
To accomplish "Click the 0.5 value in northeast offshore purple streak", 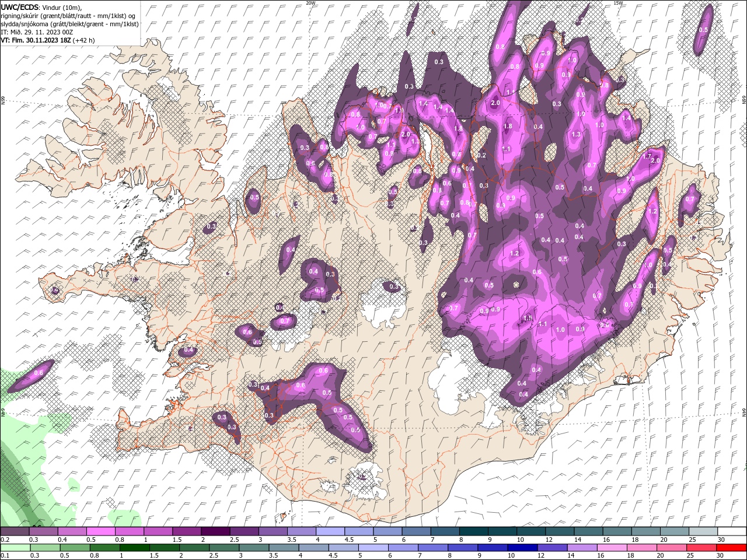I will tap(703, 30).
